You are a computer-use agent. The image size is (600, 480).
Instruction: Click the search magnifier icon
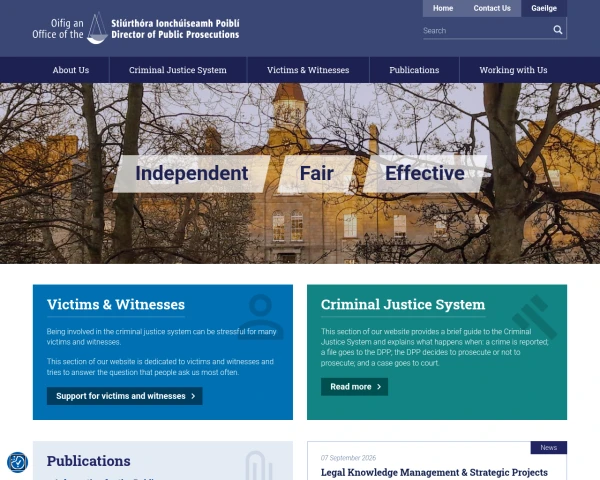pyautogui.click(x=558, y=30)
